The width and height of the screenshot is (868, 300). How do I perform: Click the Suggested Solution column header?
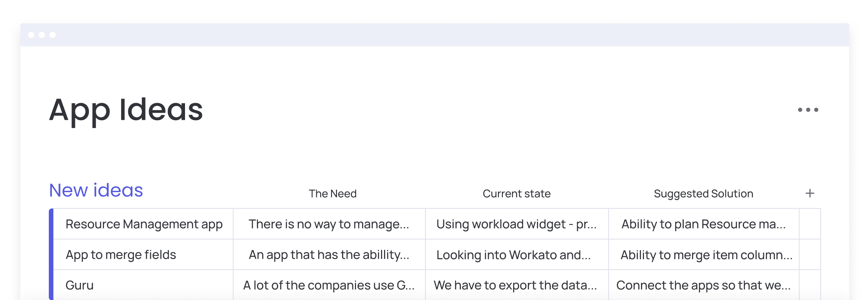click(x=703, y=193)
